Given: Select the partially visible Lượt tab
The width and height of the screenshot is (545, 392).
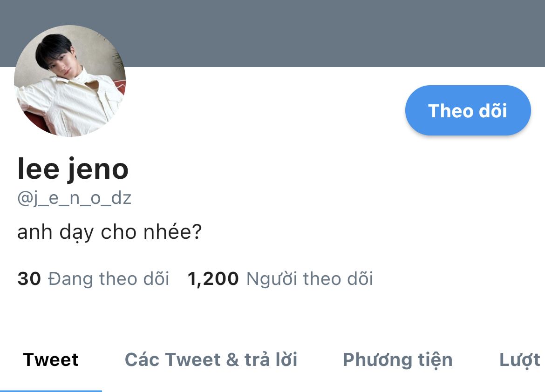Looking at the screenshot, I should point(520,360).
